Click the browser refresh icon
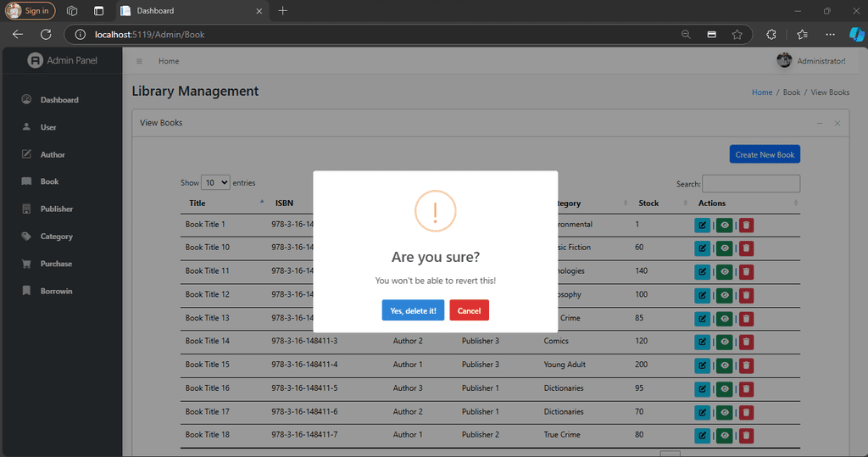Image resolution: width=868 pixels, height=457 pixels. pyautogui.click(x=46, y=35)
